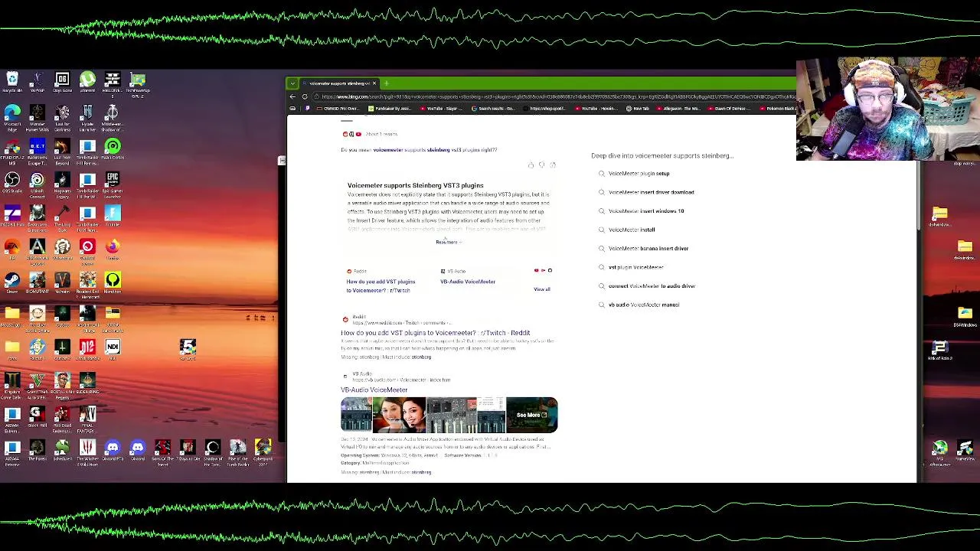The height and width of the screenshot is (551, 980).
Task: Launch the Marathon desktop shortcut
Action: point(113,282)
